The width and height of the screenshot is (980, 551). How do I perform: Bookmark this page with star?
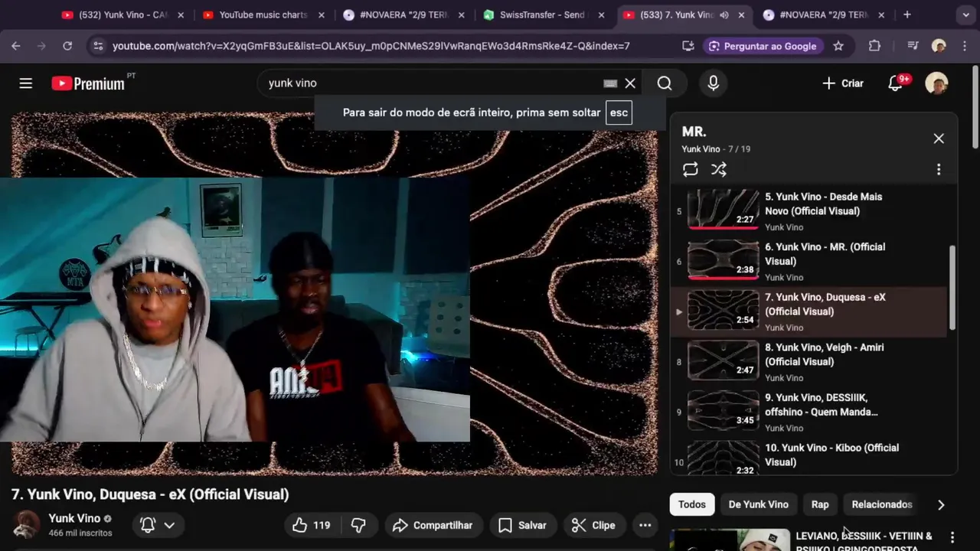[x=838, y=46]
